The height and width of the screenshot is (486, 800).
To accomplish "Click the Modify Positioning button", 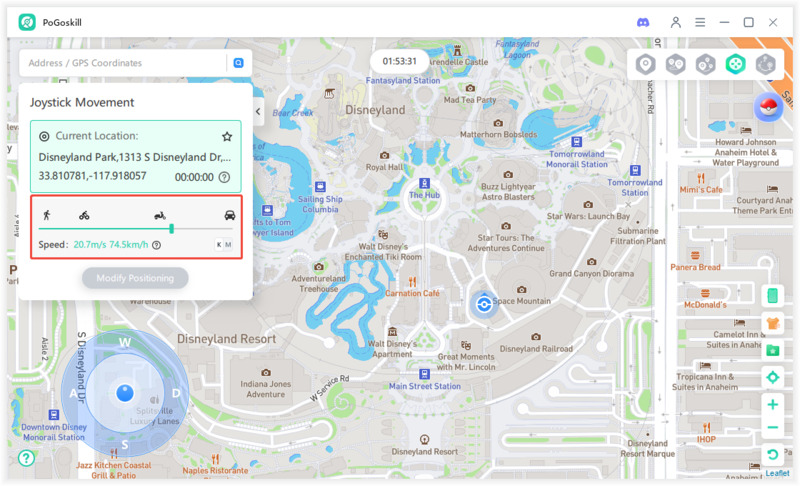I will 135,278.
